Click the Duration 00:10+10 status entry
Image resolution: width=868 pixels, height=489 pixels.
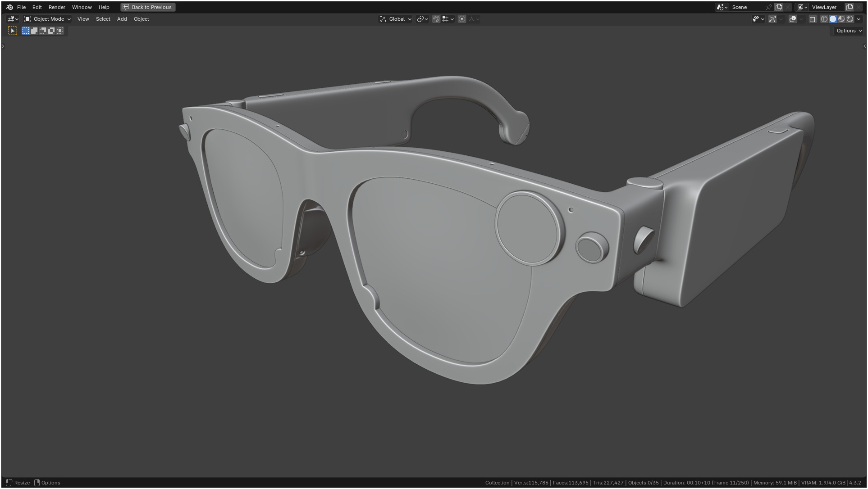(x=706, y=483)
